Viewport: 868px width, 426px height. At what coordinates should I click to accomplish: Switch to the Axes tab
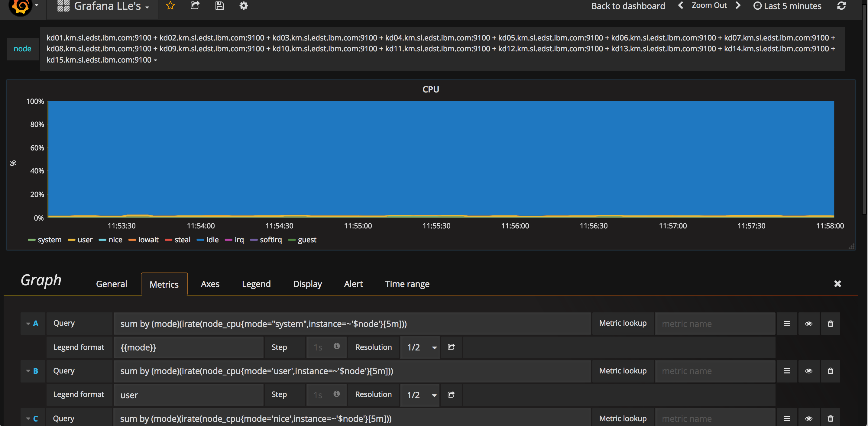210,284
